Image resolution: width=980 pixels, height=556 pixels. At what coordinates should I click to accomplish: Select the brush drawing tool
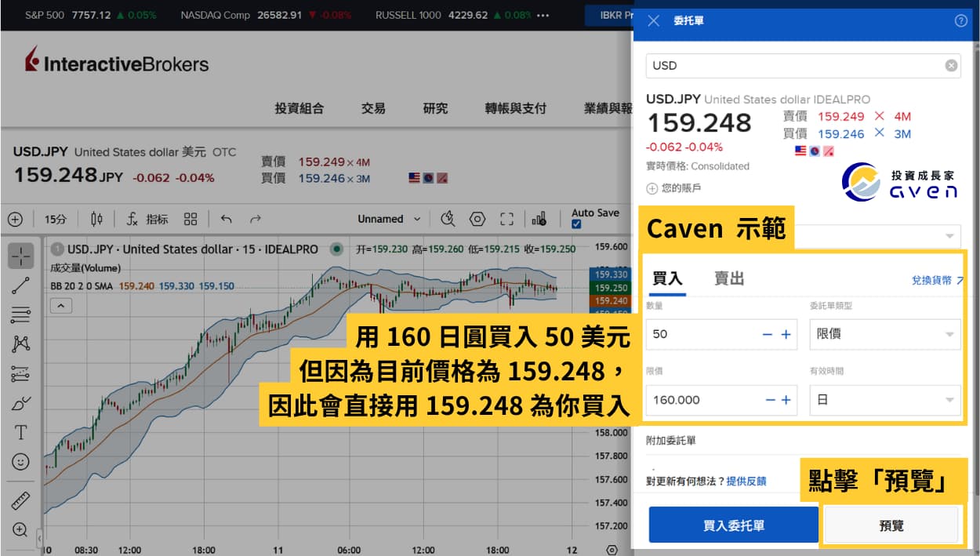pyautogui.click(x=21, y=403)
